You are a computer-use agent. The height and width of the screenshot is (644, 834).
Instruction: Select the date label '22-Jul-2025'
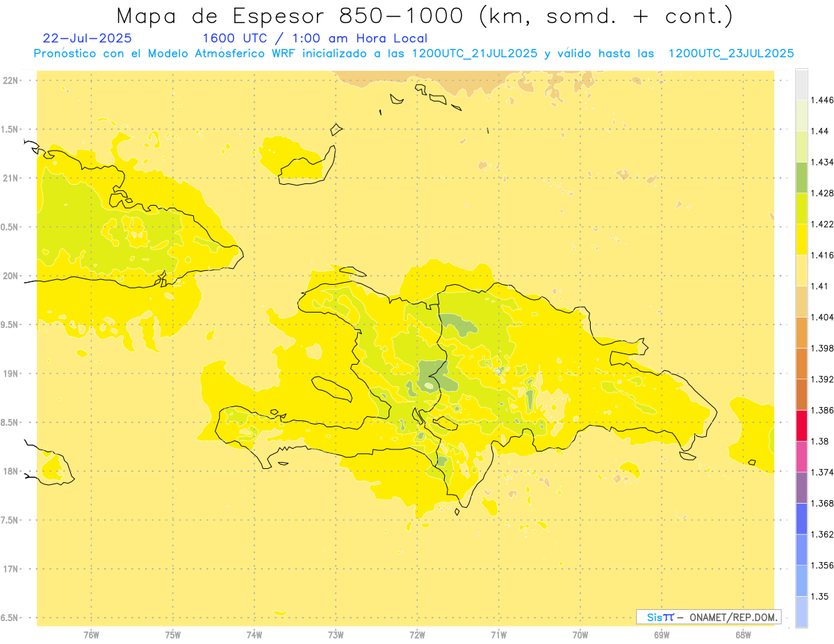pos(87,38)
